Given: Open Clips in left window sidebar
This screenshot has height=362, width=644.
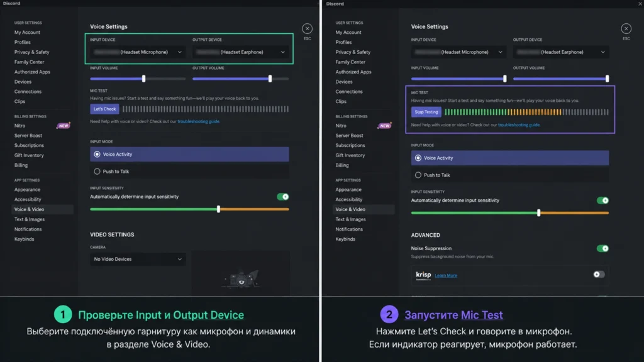Looking at the screenshot, I should [x=19, y=101].
